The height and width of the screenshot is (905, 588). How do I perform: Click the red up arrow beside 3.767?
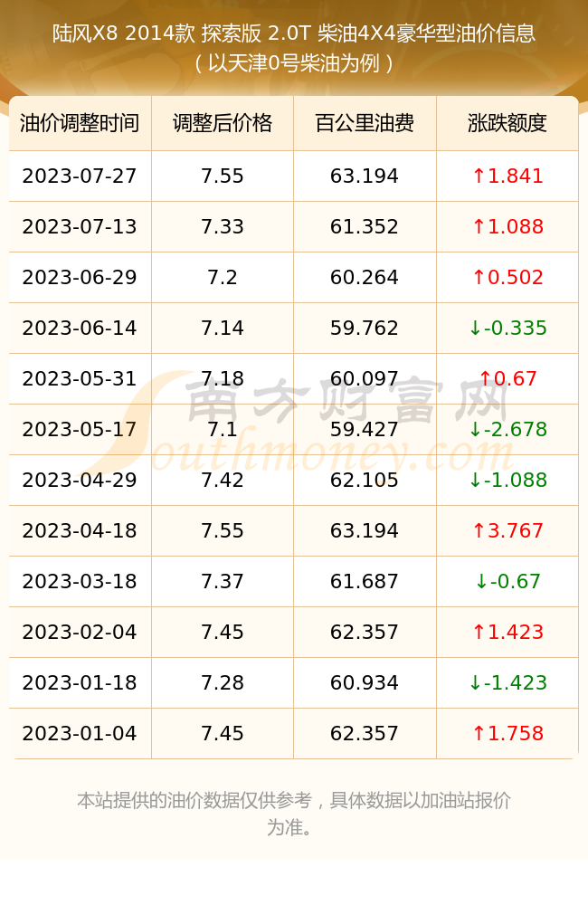pyautogui.click(x=479, y=530)
